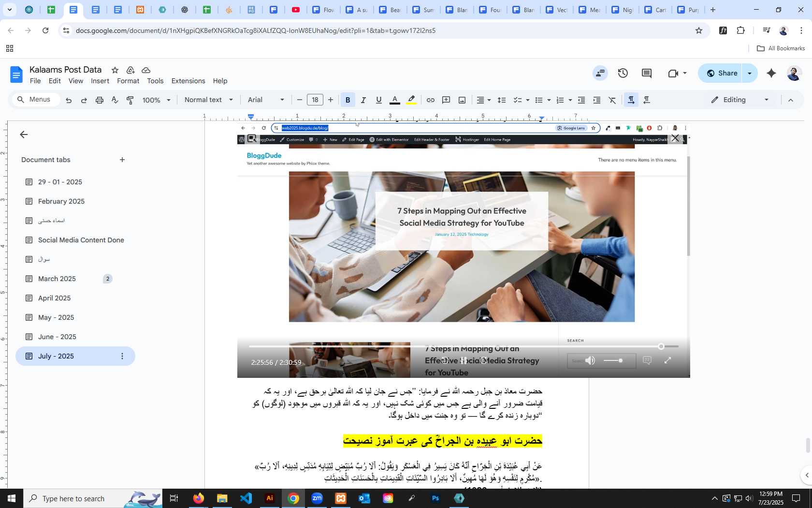Open the highlight color picker
Image resolution: width=812 pixels, height=508 pixels.
[x=411, y=100]
